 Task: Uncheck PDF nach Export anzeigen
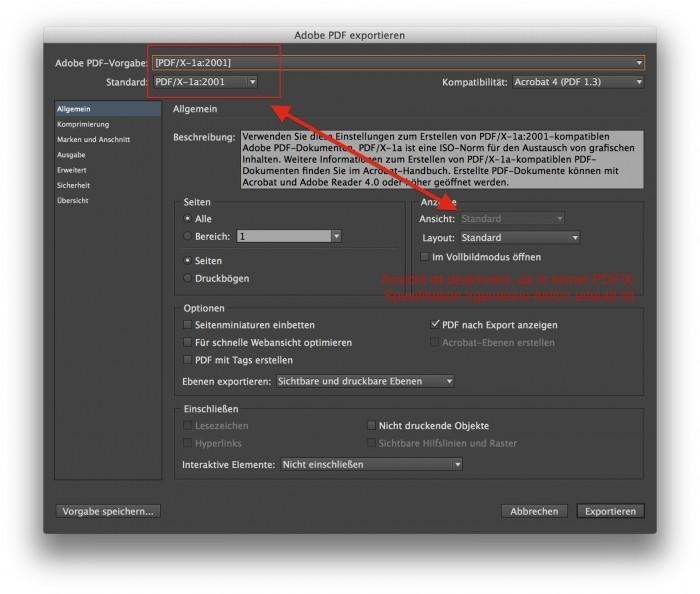coord(435,324)
